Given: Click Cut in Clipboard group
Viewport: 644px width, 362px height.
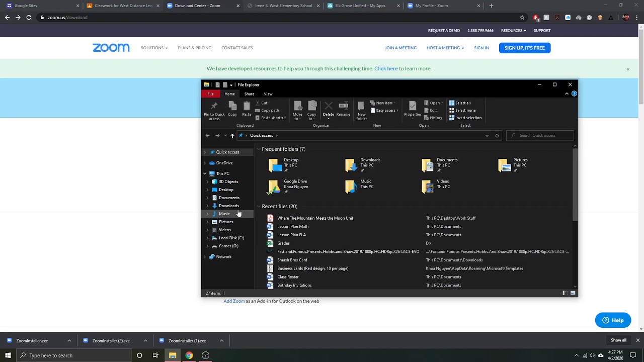Looking at the screenshot, I should click(261, 103).
